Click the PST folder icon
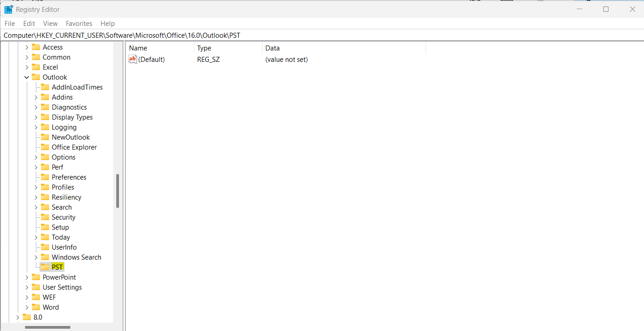Screen dimensions: 644x331 coord(45,267)
